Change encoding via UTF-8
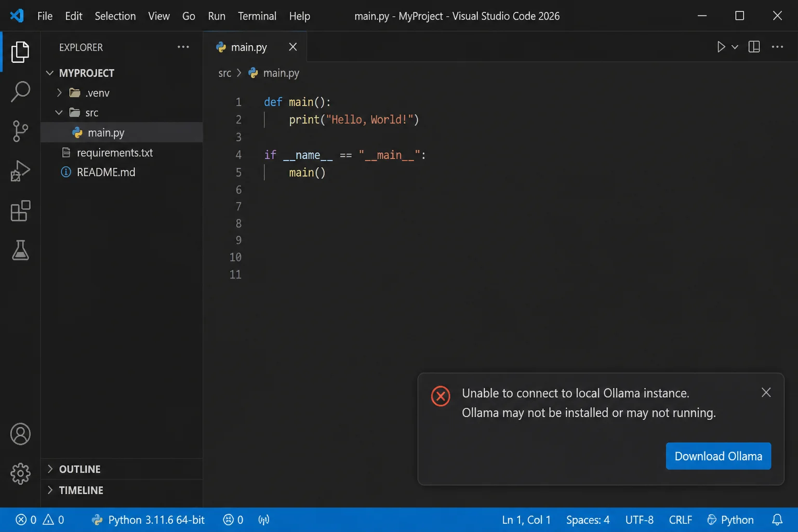798x532 pixels. tap(640, 520)
